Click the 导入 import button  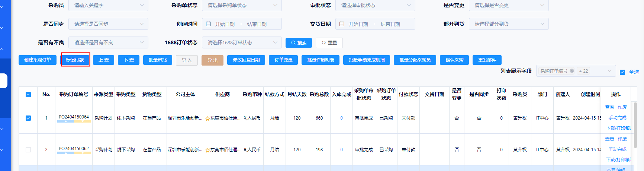tap(187, 60)
